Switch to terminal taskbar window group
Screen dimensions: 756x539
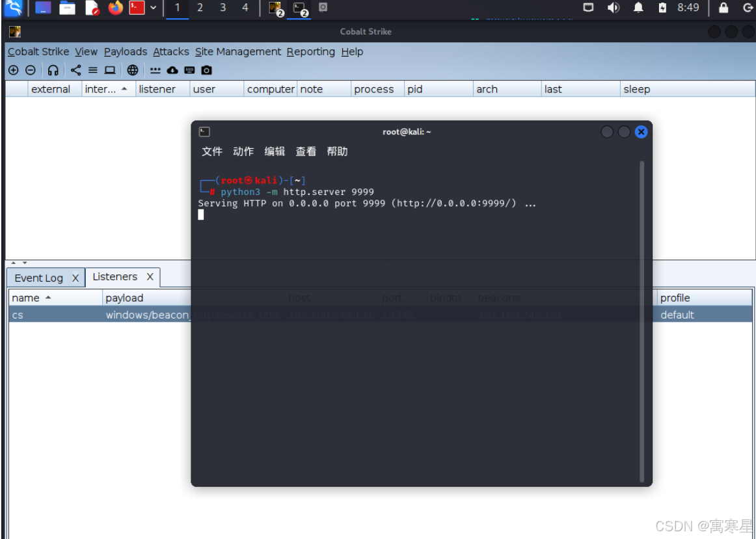(300, 8)
